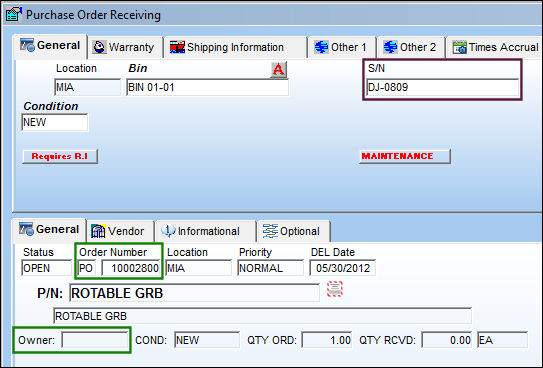Screen dimensions: 543x368
Task: Click the upper Location field showing MIA
Action: point(88,87)
